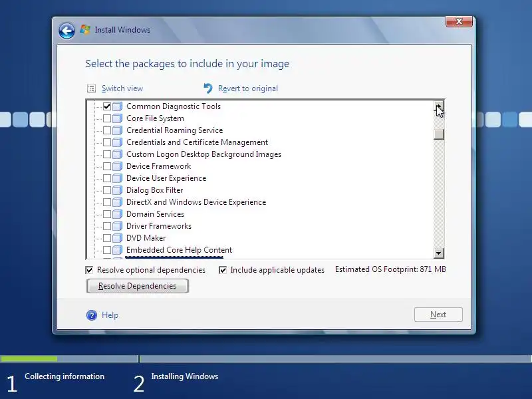Check DirectX and Windows Device Experience box
Viewport: 532px width, 399px height.
107,202
